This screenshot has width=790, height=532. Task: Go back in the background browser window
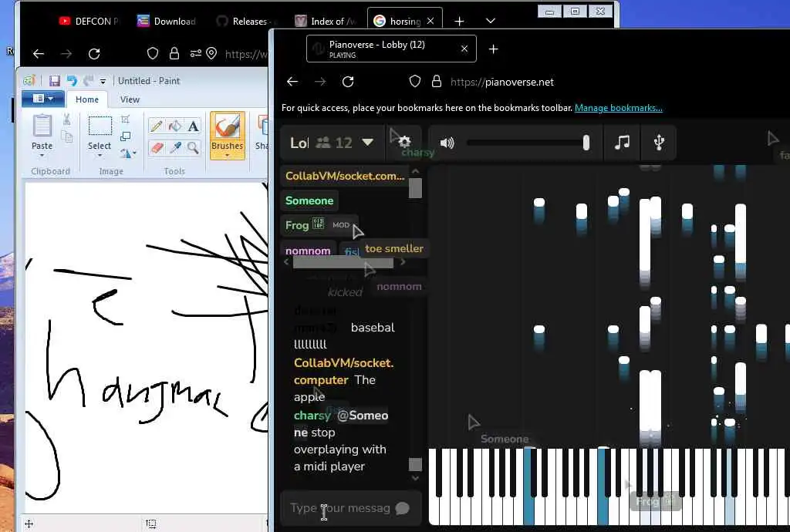[x=39, y=54]
